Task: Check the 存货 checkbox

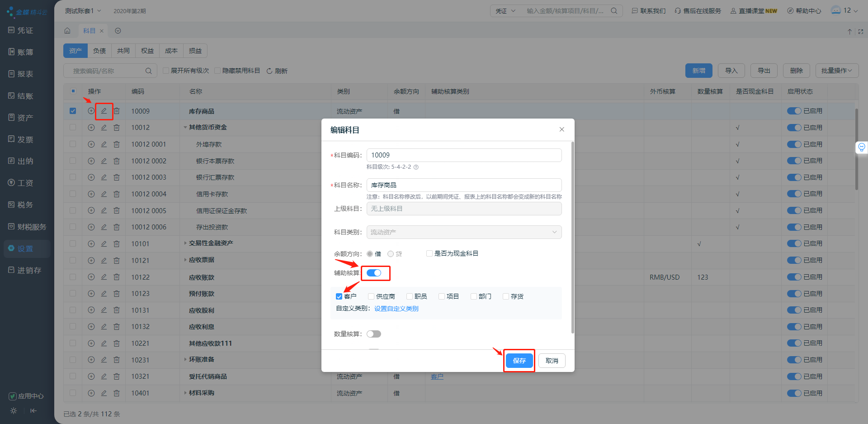Action: [x=506, y=296]
